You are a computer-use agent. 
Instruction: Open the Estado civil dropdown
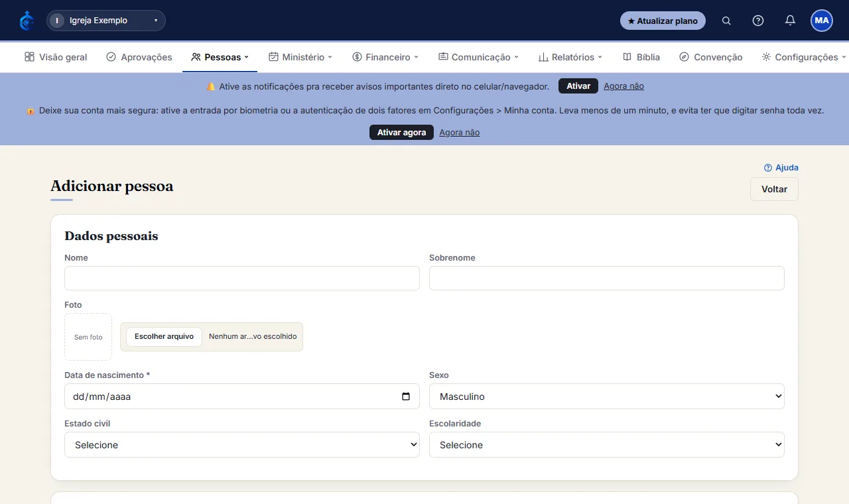(x=242, y=445)
